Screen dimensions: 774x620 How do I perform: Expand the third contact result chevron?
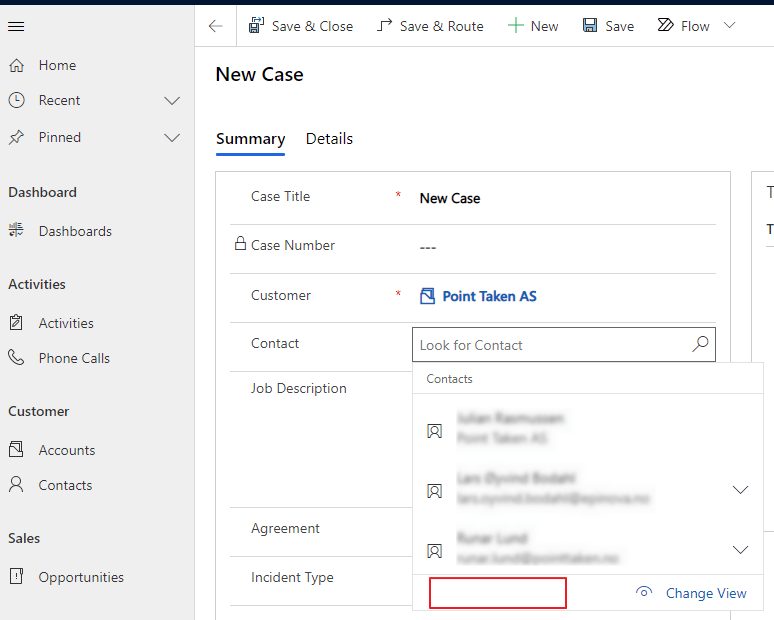tap(740, 550)
